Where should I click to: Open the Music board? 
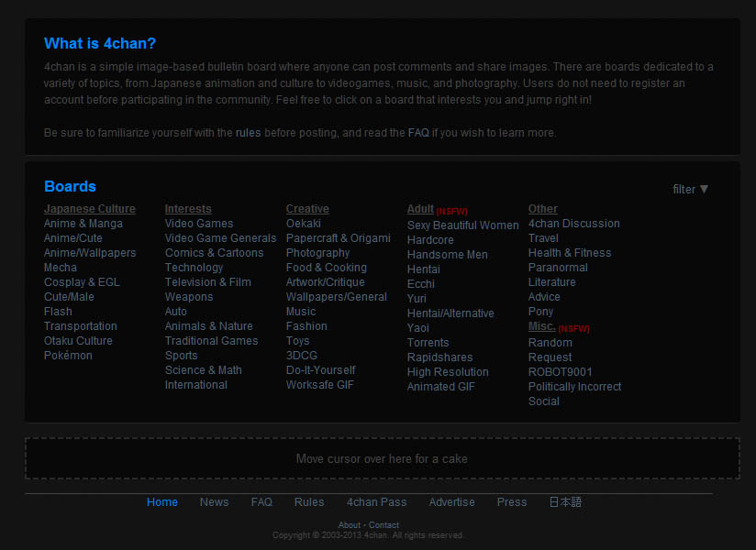(301, 312)
